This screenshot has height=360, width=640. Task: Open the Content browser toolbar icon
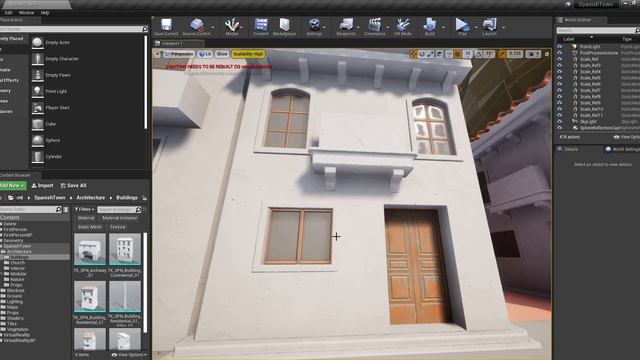coord(261,27)
